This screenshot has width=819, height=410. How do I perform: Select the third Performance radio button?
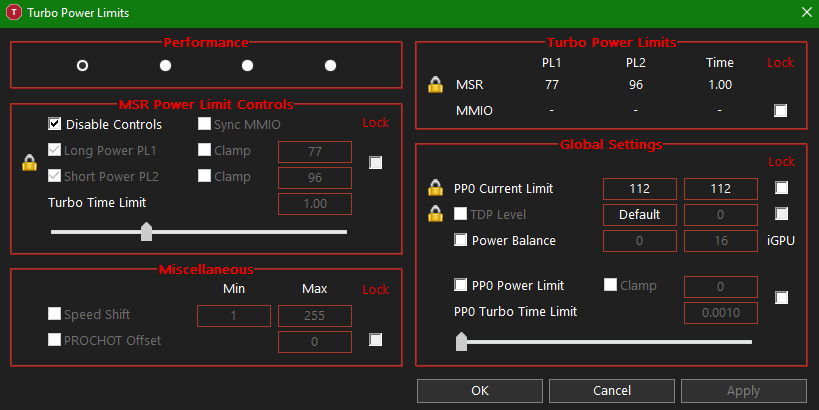(x=248, y=66)
